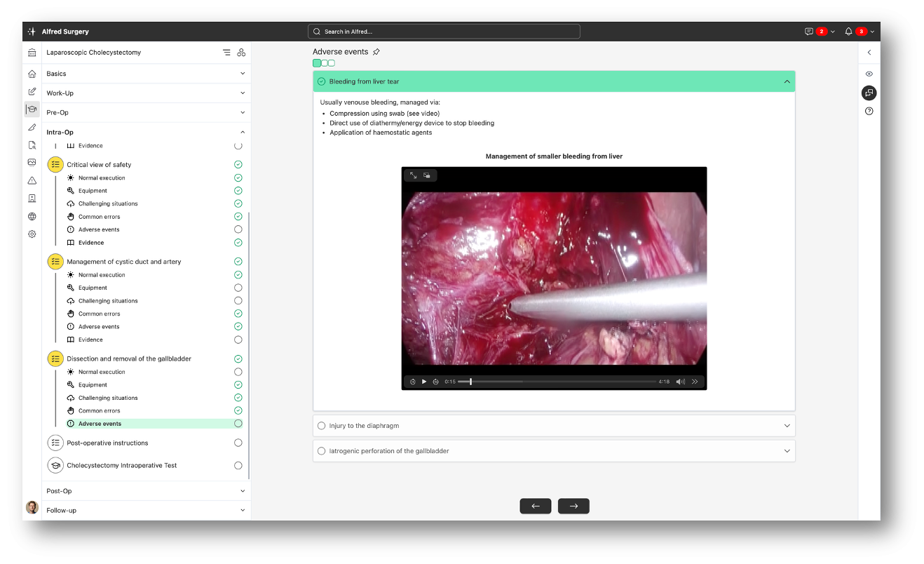
Task: Open the globe icon in the left rail
Action: coord(32,217)
